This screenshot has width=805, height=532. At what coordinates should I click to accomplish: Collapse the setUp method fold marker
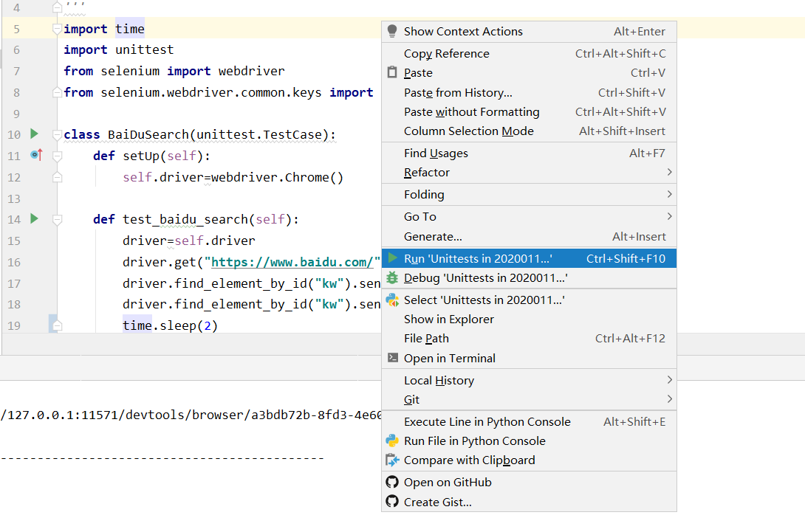tap(58, 156)
